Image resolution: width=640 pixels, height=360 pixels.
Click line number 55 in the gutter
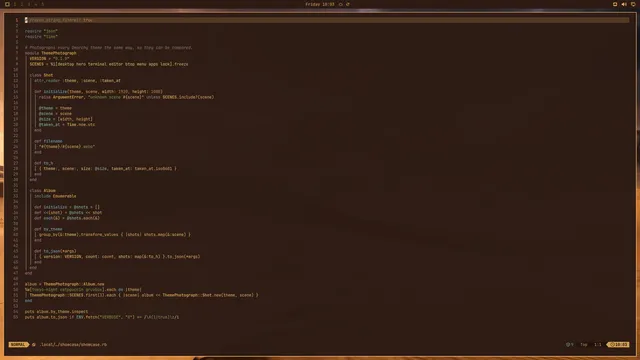pos(16,317)
